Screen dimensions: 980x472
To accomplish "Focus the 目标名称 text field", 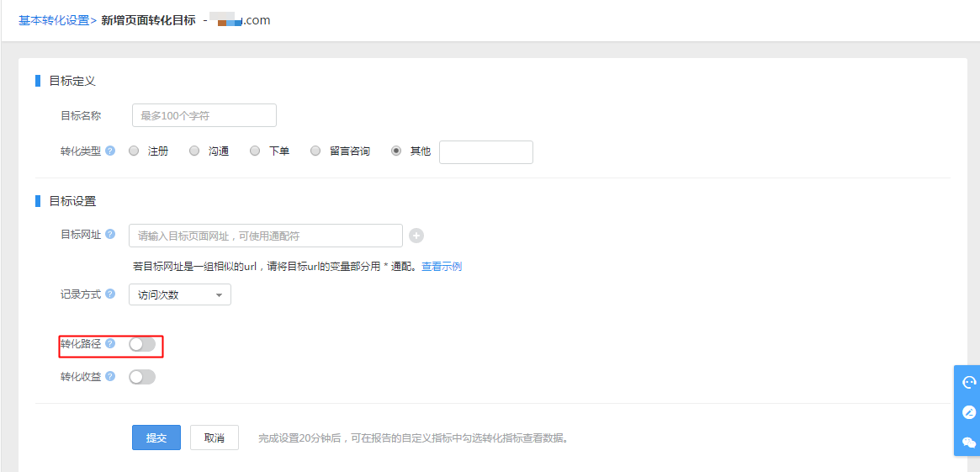I will (204, 115).
